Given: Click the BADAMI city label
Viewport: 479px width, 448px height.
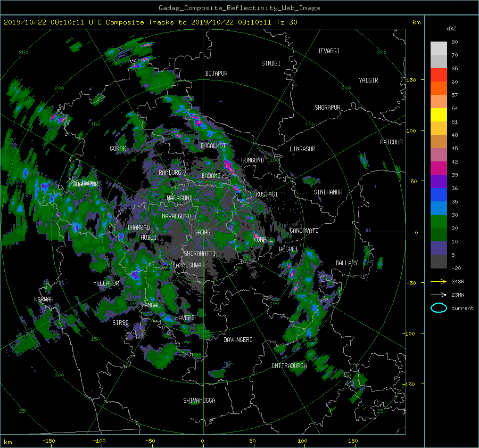Looking at the screenshot, I should pos(211,176).
